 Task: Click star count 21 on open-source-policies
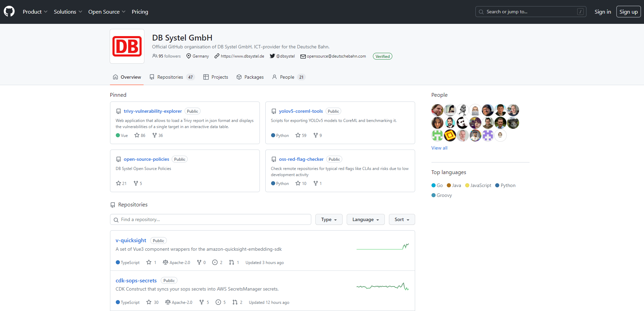[x=121, y=183]
